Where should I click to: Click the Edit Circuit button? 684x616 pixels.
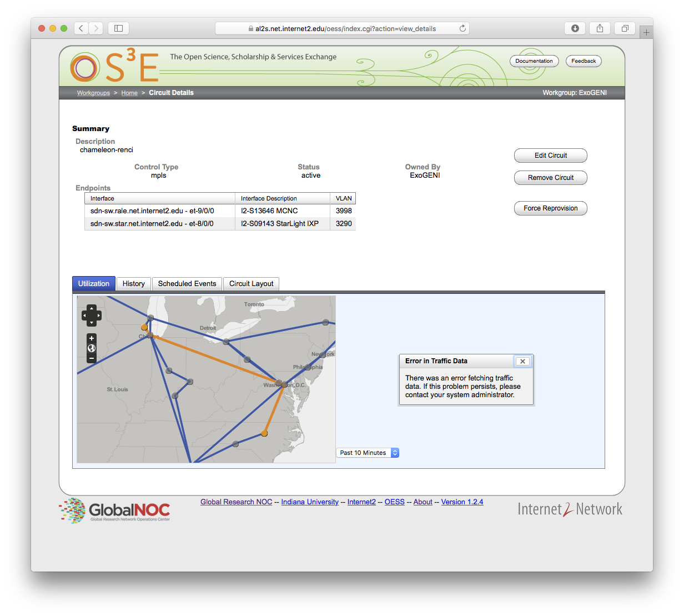(x=551, y=156)
